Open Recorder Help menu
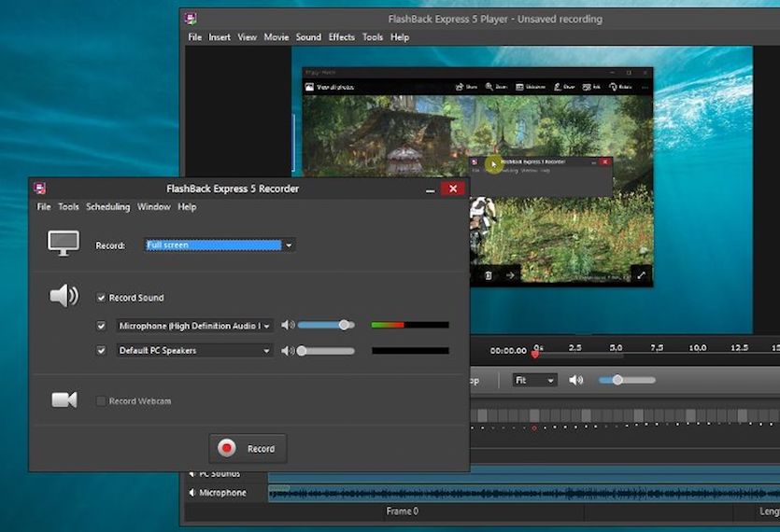This screenshot has height=532, width=780. 187,207
